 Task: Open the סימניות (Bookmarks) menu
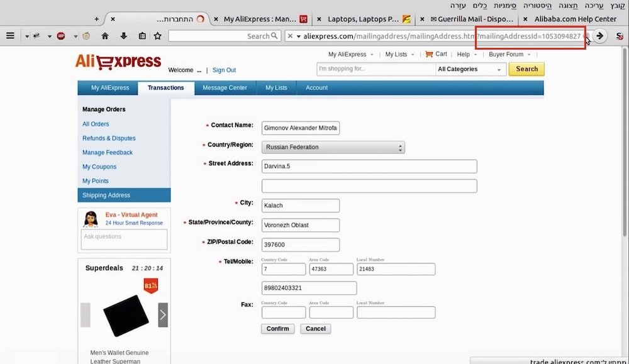tap(505, 5)
